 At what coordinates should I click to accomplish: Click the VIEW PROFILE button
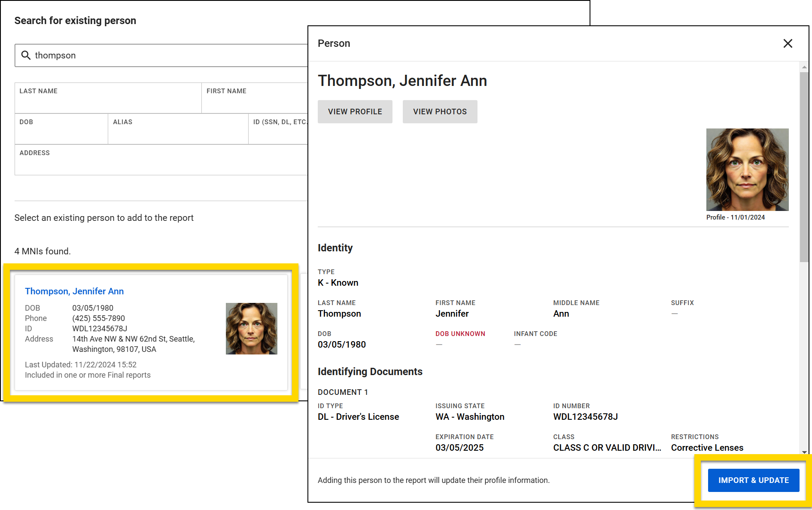pos(355,111)
